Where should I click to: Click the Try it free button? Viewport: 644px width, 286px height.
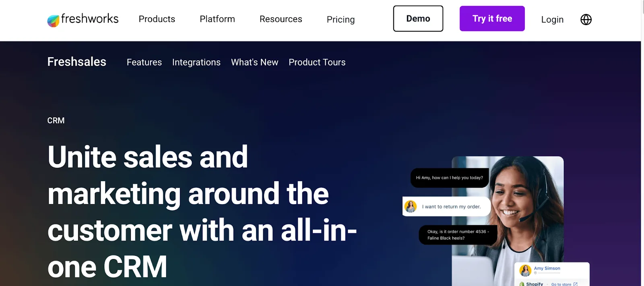click(492, 19)
